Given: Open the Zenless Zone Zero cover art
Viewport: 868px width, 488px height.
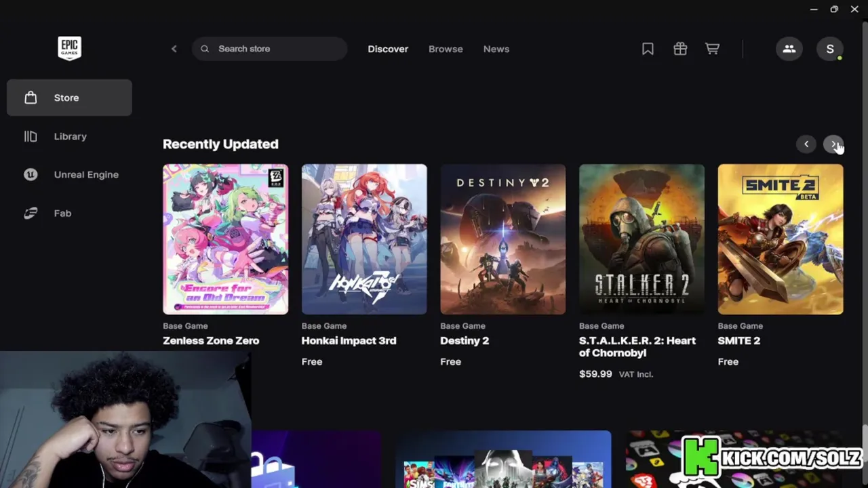Looking at the screenshot, I should (x=225, y=239).
